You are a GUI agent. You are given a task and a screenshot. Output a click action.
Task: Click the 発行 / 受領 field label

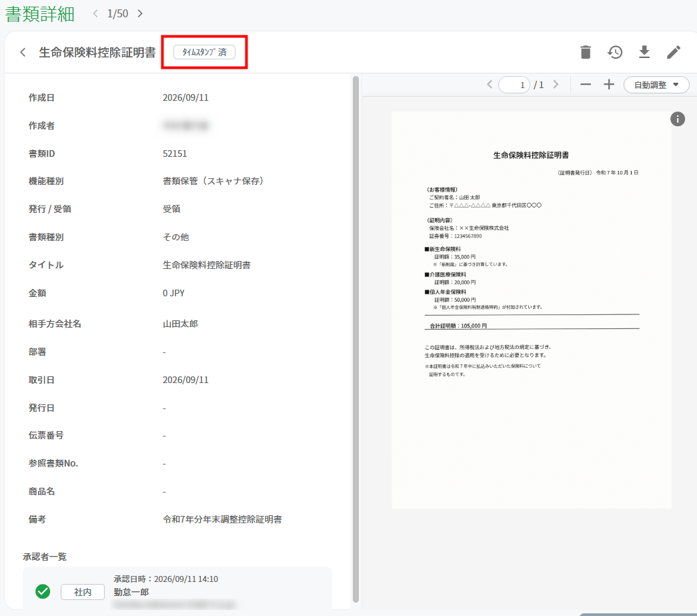pyautogui.click(x=50, y=209)
